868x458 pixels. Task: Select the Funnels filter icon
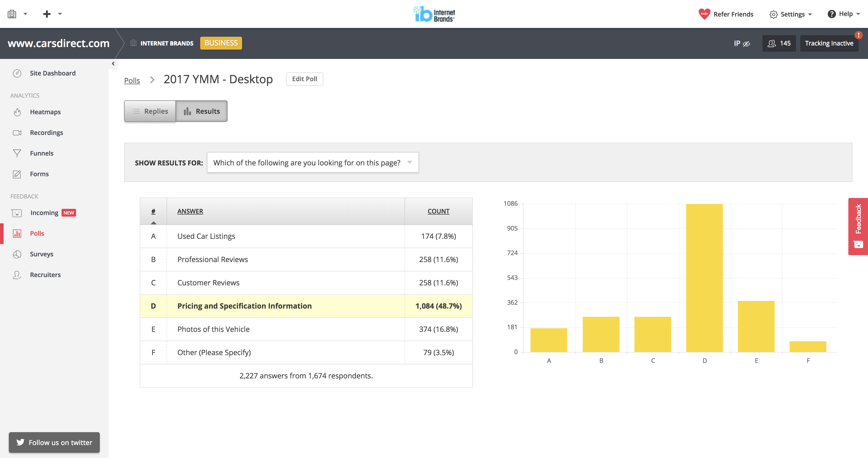(17, 153)
